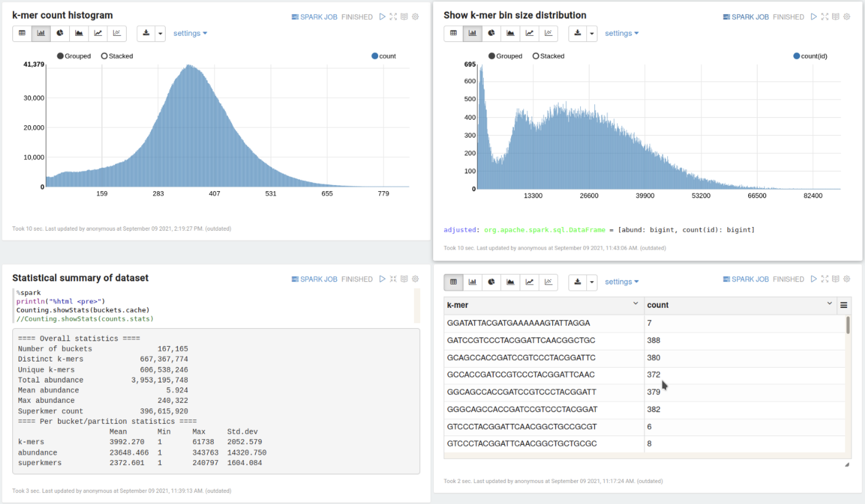Toggle the count(id) series legend
Screen dimensions: 865x504
[x=810, y=56]
